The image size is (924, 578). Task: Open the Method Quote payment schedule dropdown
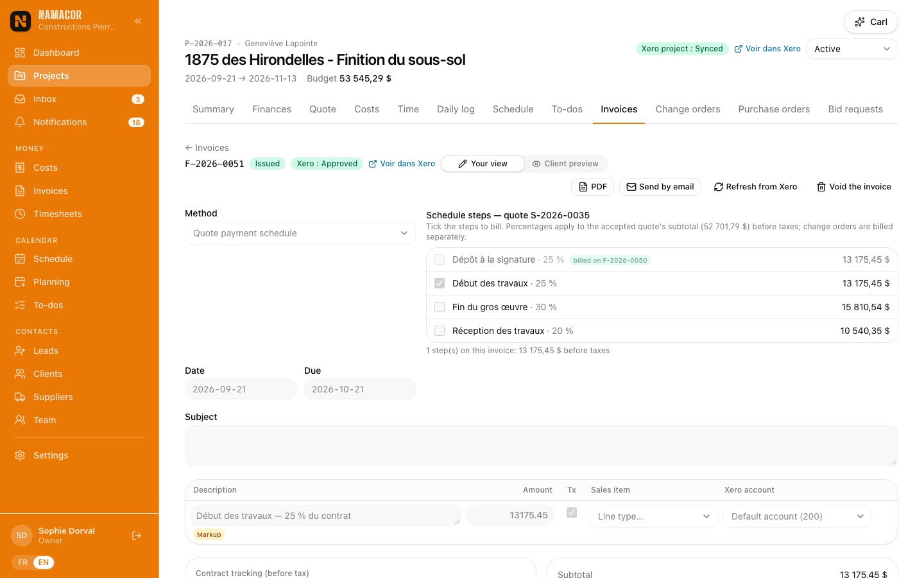(300, 233)
